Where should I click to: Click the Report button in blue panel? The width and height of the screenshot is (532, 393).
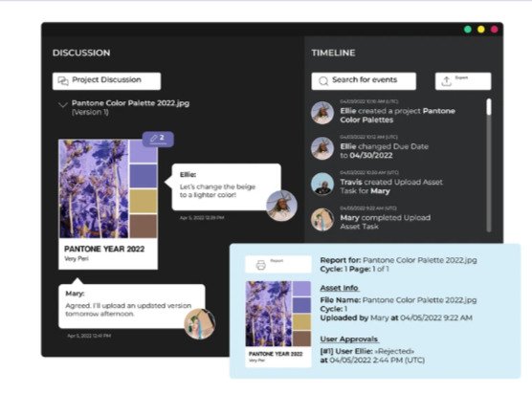tap(278, 265)
